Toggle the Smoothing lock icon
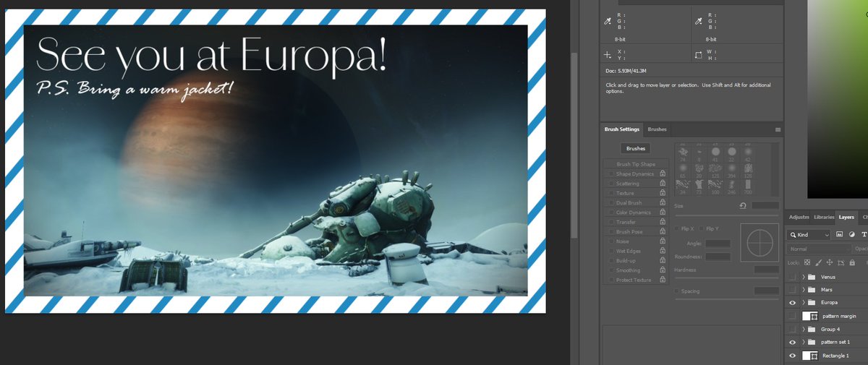Viewport: 868px width, 365px height. [x=663, y=270]
